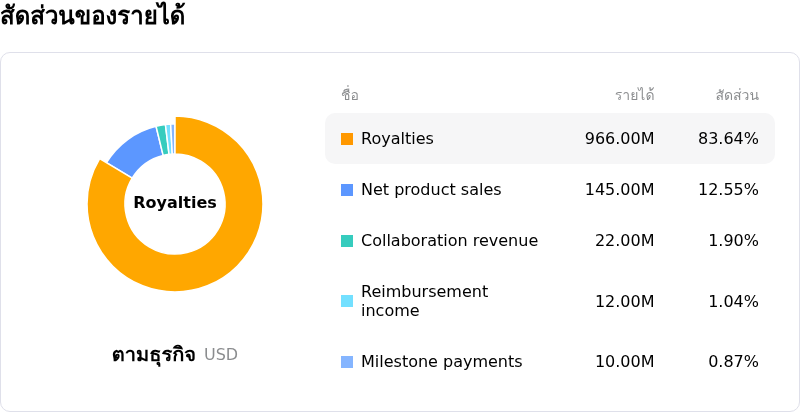This screenshot has height=412, width=800.
Task: Click the blue Net product sales donut segment
Action: [x=138, y=150]
